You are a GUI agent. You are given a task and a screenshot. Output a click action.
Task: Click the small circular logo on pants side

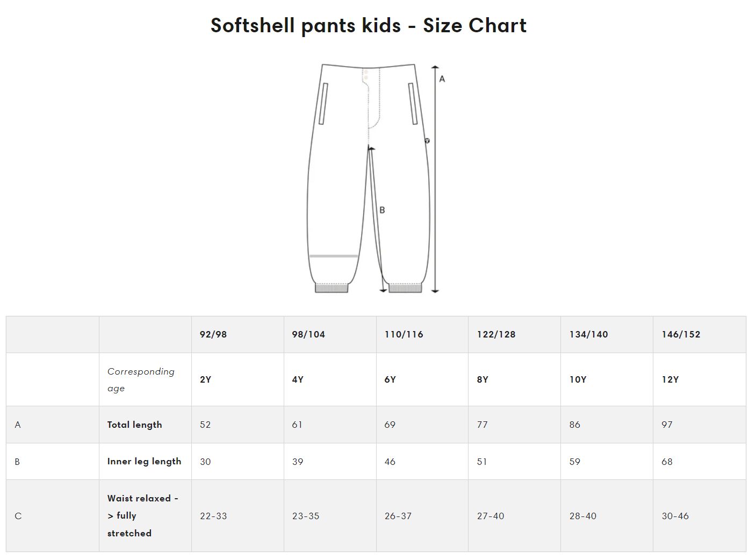tap(427, 141)
